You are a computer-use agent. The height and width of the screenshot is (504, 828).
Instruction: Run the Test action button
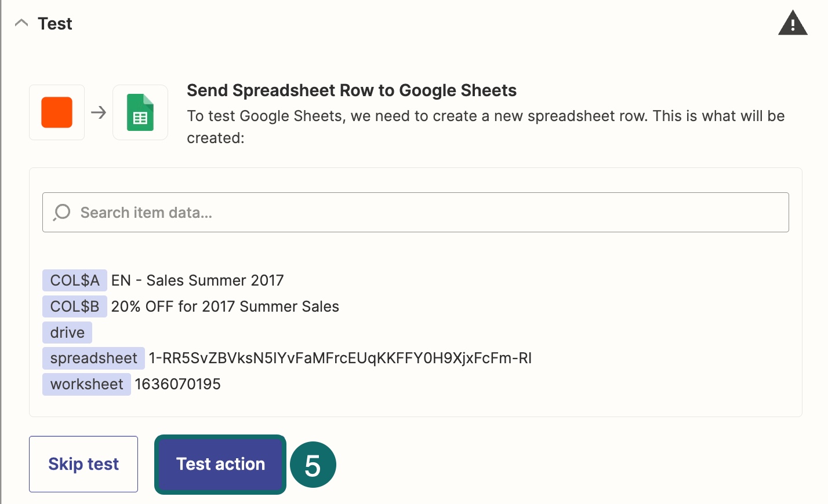click(x=220, y=464)
